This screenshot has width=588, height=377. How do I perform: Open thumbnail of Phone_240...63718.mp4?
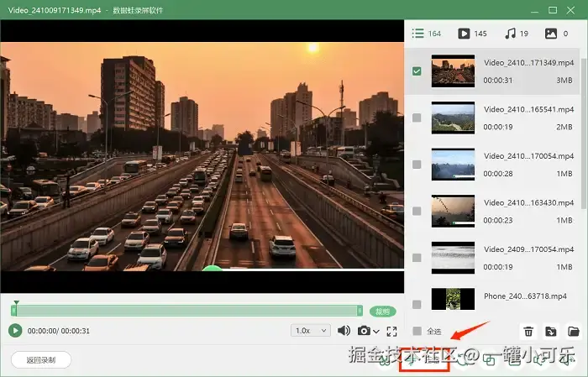point(453,299)
